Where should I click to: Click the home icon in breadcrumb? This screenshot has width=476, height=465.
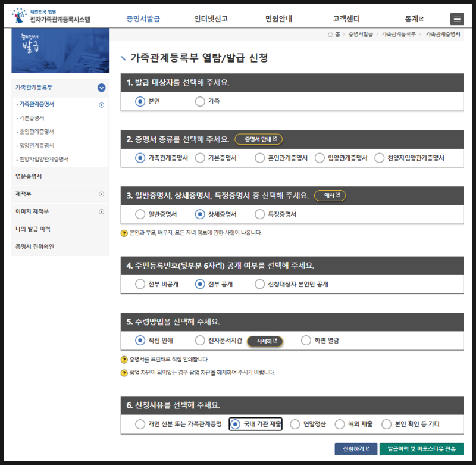tap(331, 35)
